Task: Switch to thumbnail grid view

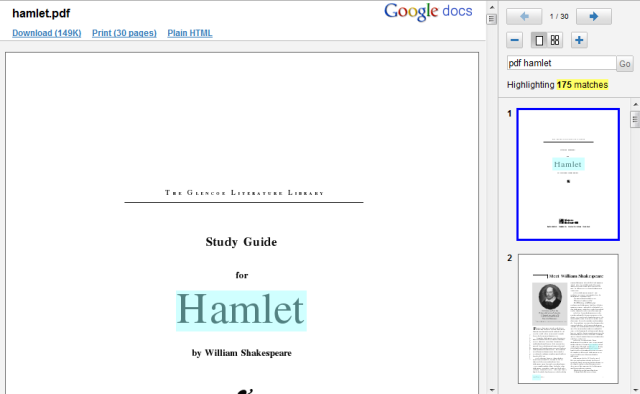Action: coord(555,40)
